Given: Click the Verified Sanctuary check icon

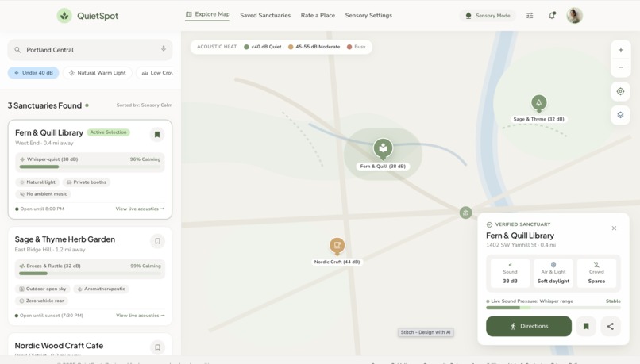Looking at the screenshot, I should [x=489, y=224].
